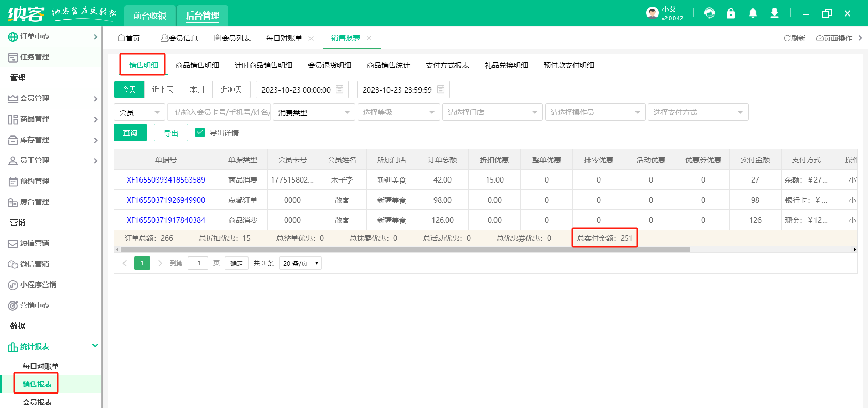Click the 小程序营销 icon
This screenshot has height=408, width=868.
13,285
